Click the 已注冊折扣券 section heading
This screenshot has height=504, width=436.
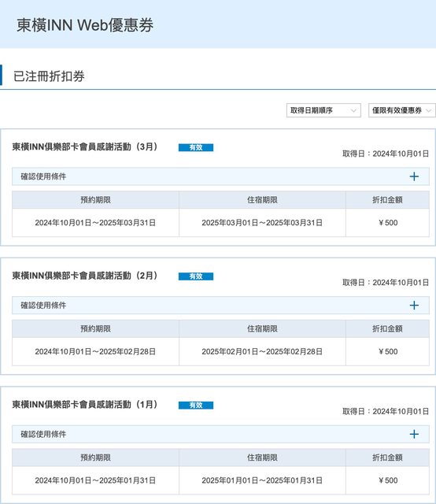point(49,76)
